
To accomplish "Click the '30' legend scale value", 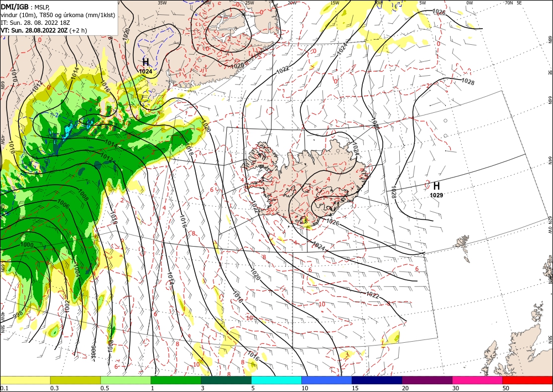I will click(456, 388).
